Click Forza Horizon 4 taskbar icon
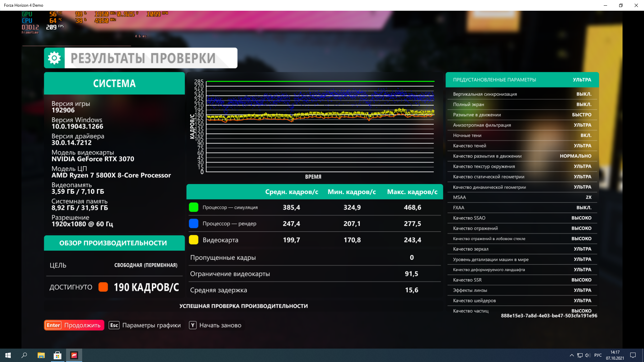 pyautogui.click(x=74, y=355)
